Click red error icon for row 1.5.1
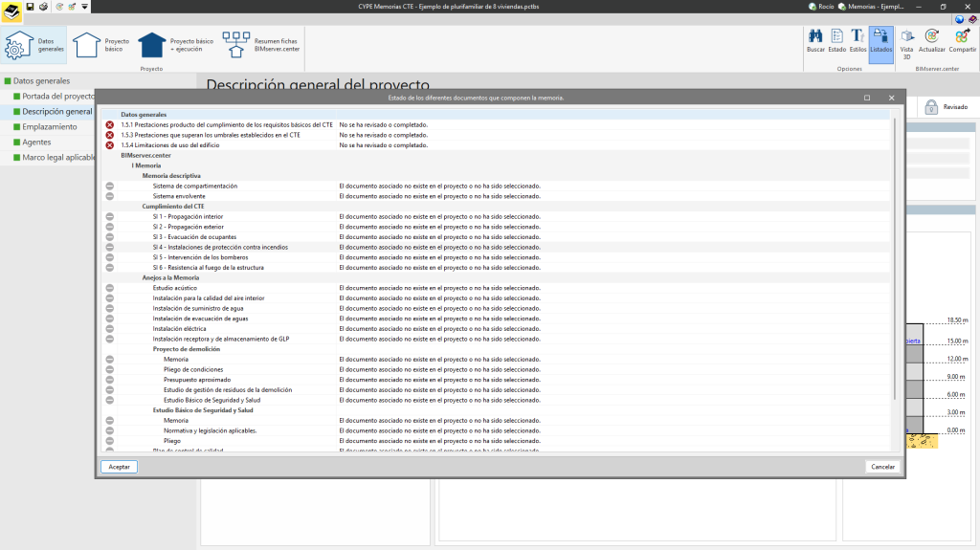Viewport: 980px width, 550px height. [x=109, y=125]
